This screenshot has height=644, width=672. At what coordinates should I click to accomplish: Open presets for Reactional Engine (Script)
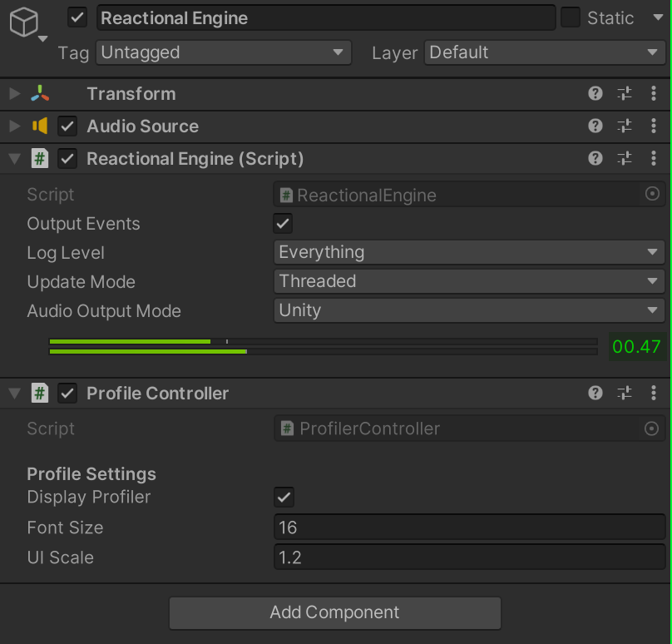tap(625, 159)
